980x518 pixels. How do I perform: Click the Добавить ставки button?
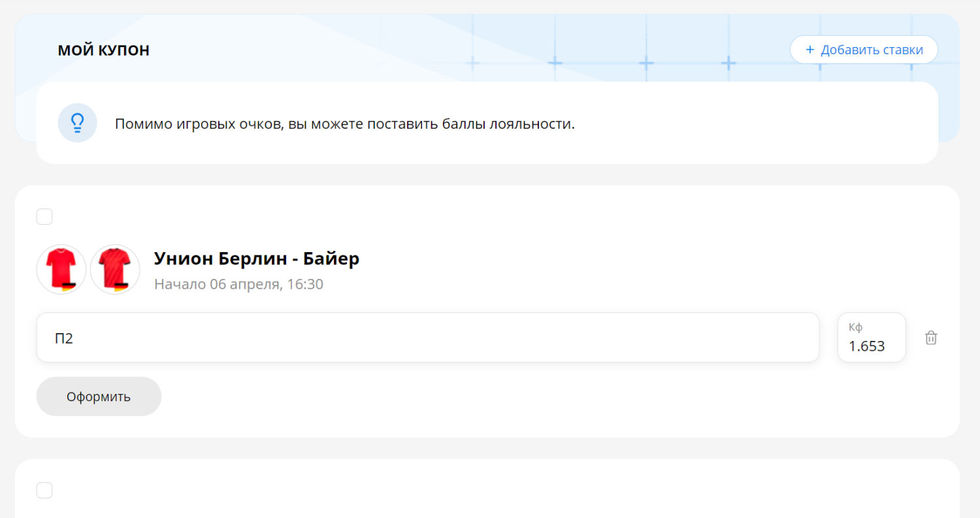tap(863, 50)
